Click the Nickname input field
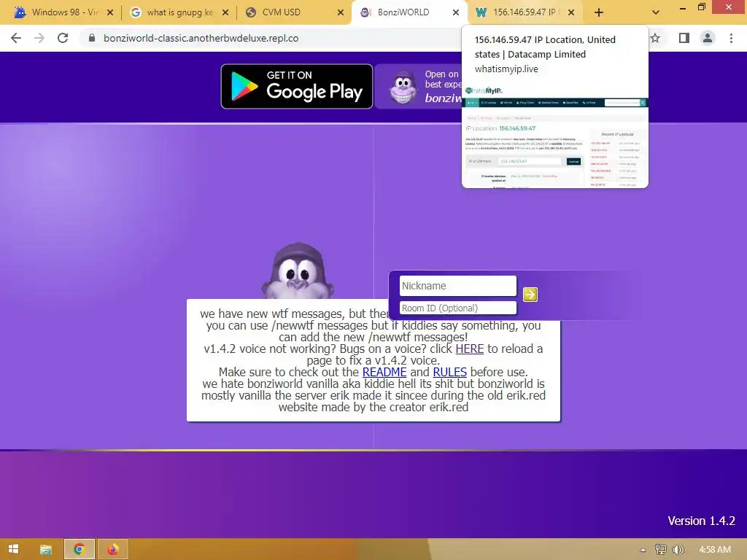Viewport: 747px width, 560px height. 458,286
